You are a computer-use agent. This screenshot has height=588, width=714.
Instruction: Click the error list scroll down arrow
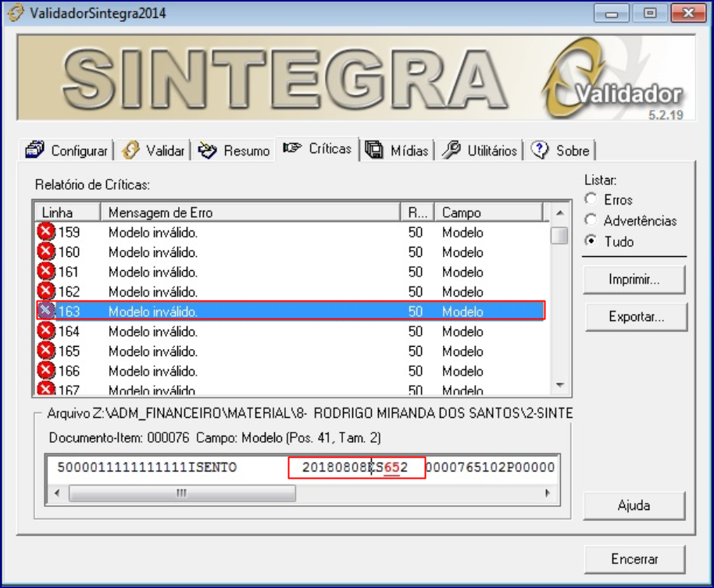pyautogui.click(x=559, y=386)
